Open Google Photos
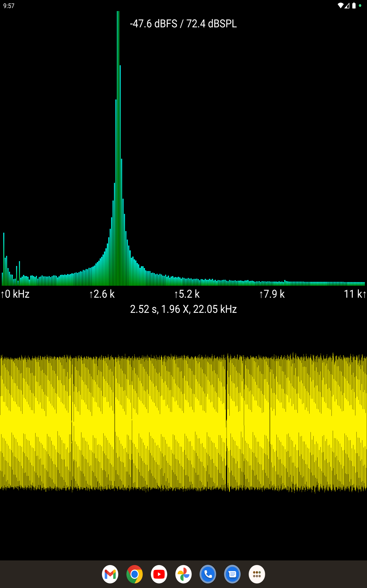The height and width of the screenshot is (588, 367). tap(183, 574)
